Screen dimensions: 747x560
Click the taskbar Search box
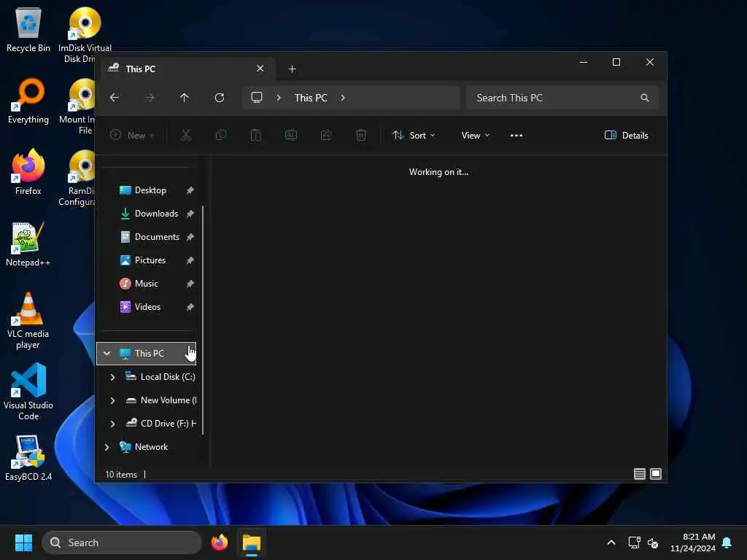tap(122, 542)
